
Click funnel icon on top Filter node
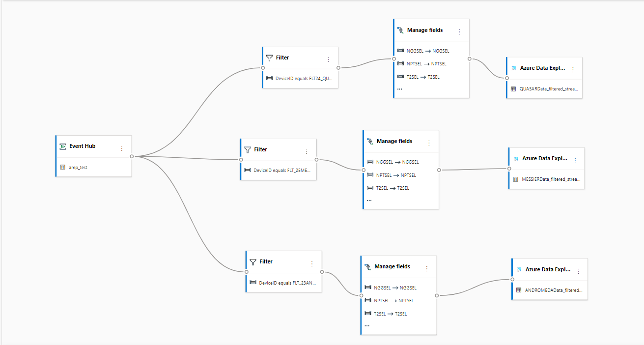tap(269, 58)
